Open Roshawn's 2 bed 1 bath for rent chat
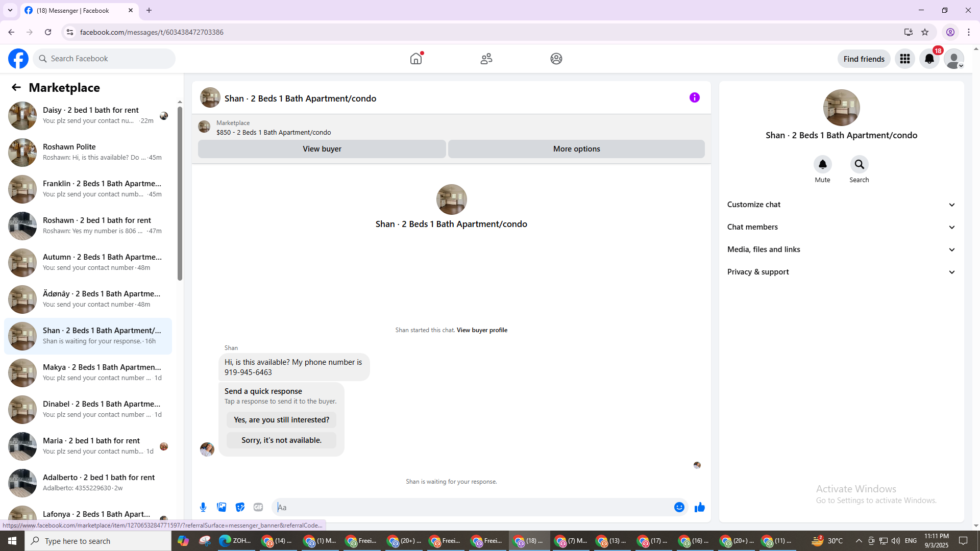The image size is (980, 551). (x=88, y=226)
